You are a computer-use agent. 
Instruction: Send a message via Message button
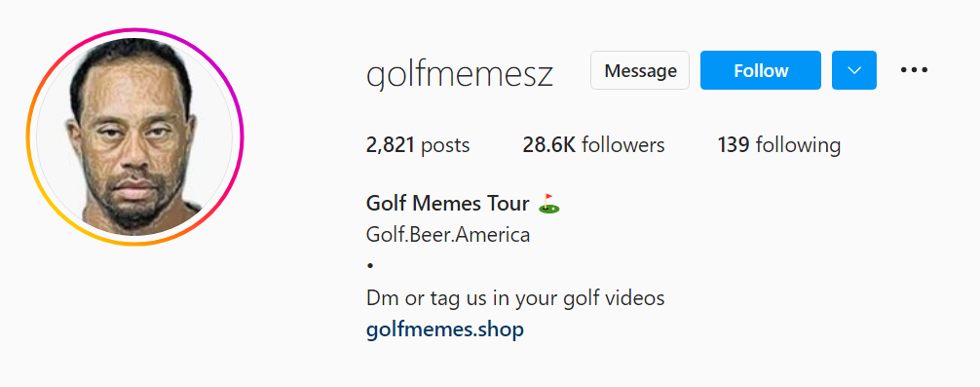pos(640,70)
